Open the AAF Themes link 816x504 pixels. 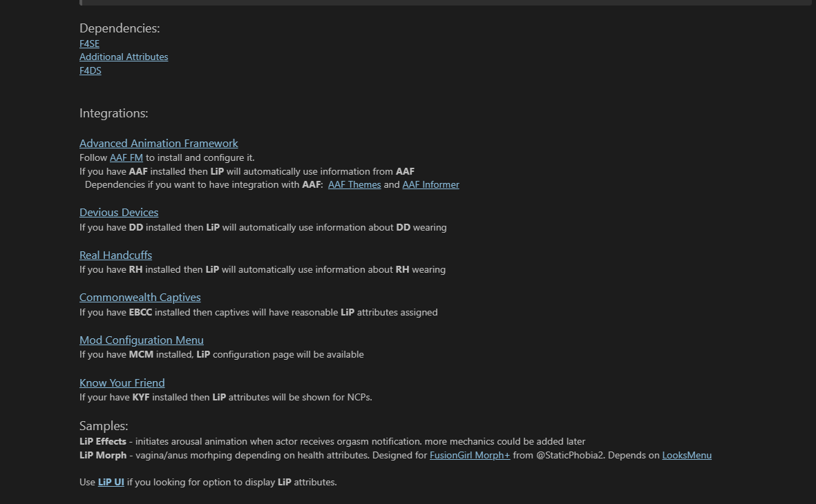pos(354,184)
